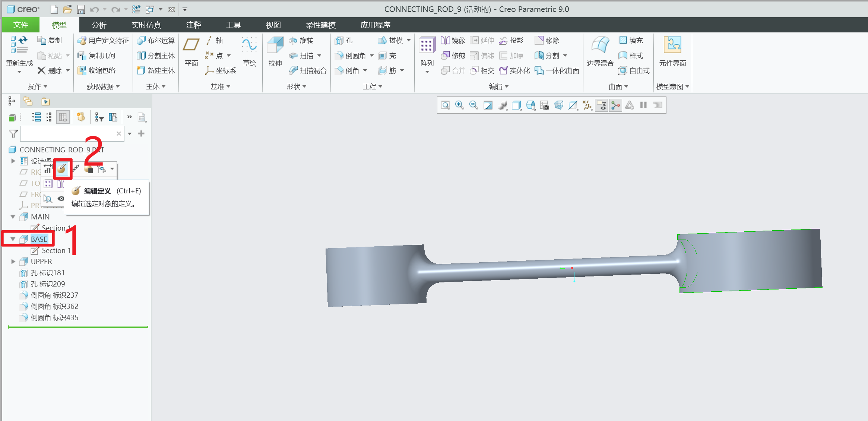The width and height of the screenshot is (868, 421).
Task: Click the model tree filter search field
Action: (67, 133)
